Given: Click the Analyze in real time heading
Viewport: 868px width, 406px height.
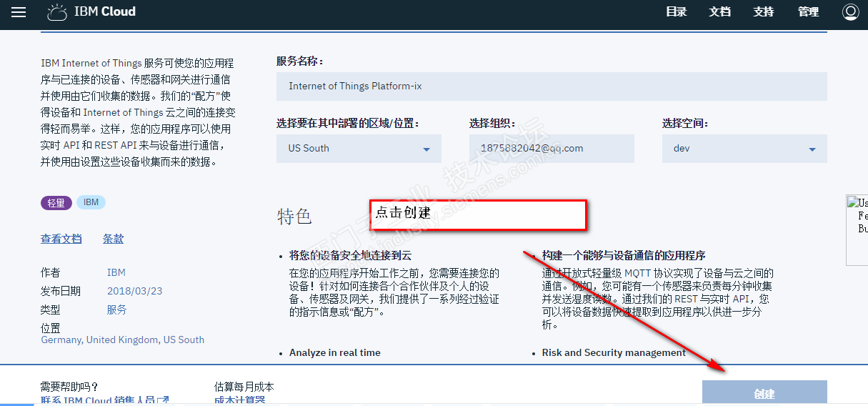Looking at the screenshot, I should pyautogui.click(x=335, y=352).
